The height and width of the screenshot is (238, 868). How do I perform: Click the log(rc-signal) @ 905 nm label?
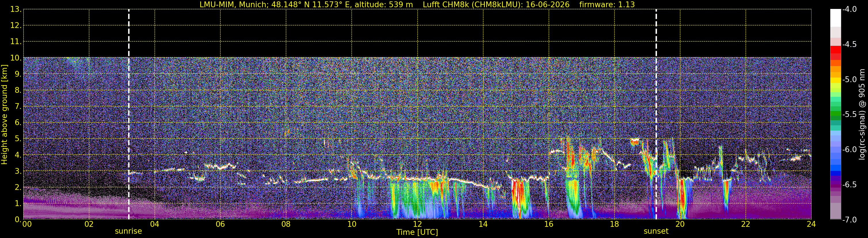click(x=862, y=114)
